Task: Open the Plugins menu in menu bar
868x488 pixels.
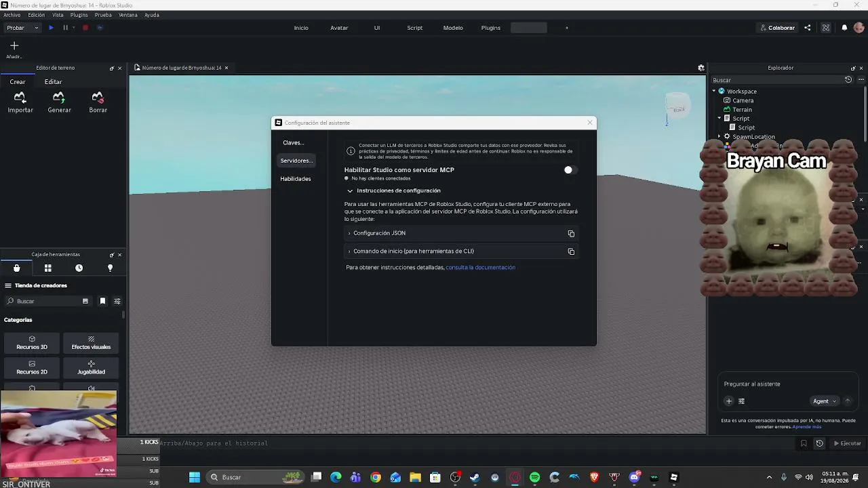Action: click(79, 15)
